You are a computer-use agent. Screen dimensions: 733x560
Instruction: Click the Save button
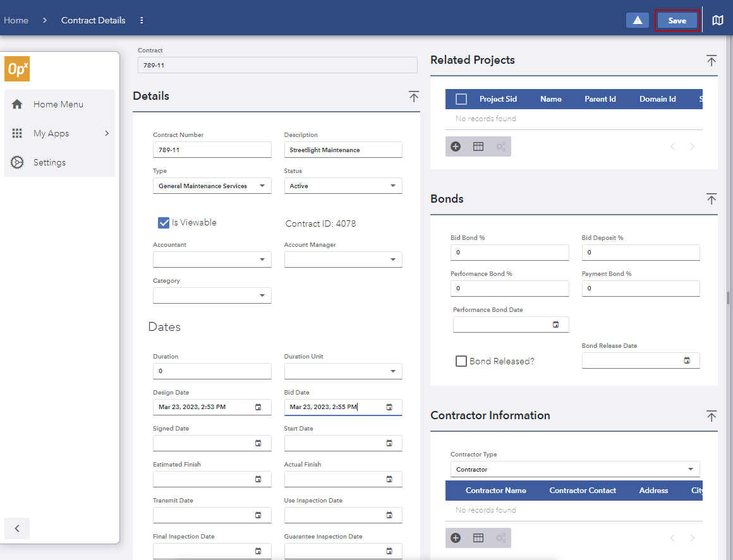pyautogui.click(x=677, y=20)
